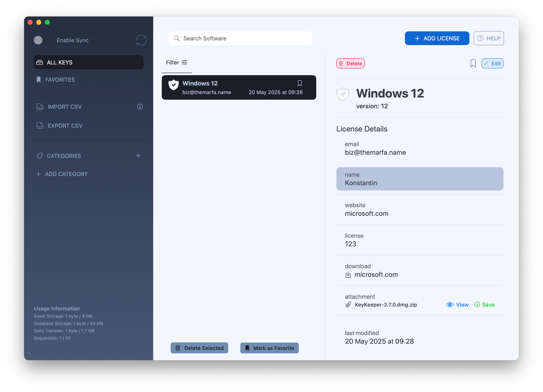This screenshot has width=543, height=392.
Task: Click the shield icon beside Windows 12 title
Action: pyautogui.click(x=343, y=94)
